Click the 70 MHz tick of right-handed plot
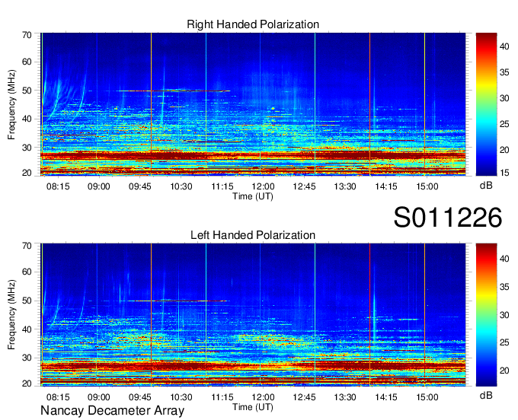Screen dimensions: 518x420 pos(27,35)
